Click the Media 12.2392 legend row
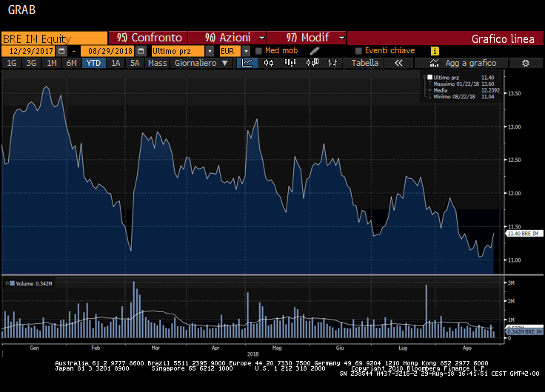The image size is (545, 392). 464,90
